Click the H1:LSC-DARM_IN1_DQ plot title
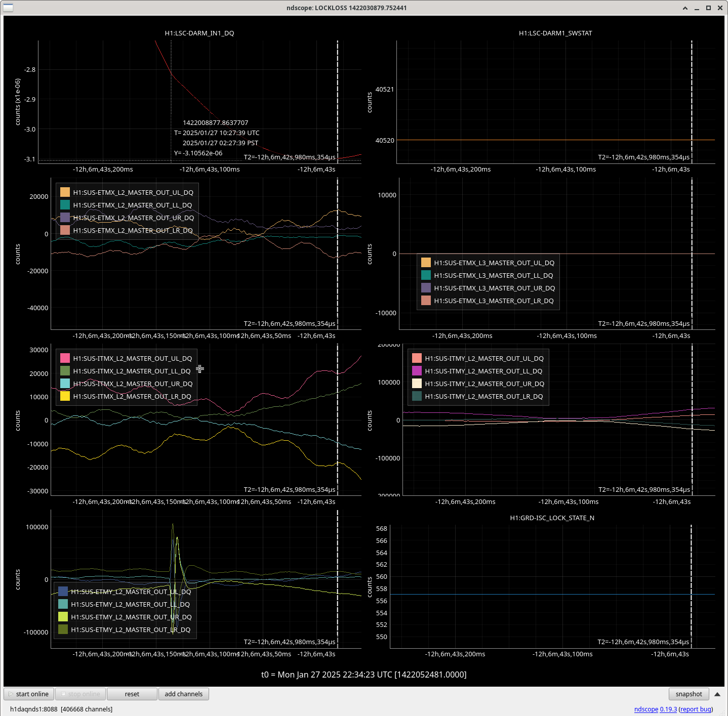This screenshot has width=728, height=716. click(x=199, y=33)
